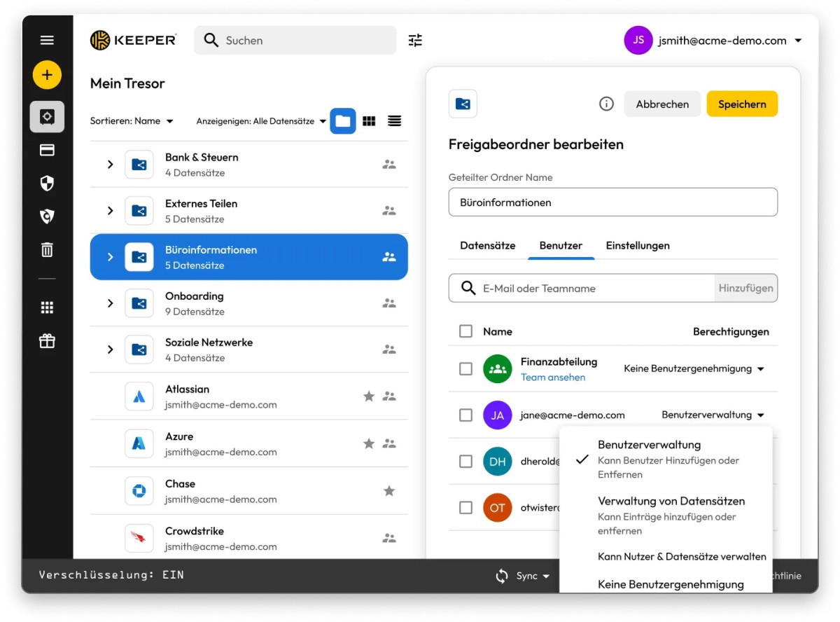This screenshot has height=622, width=840.
Task: Click the Crowdstrike record icon
Action: [x=139, y=538]
